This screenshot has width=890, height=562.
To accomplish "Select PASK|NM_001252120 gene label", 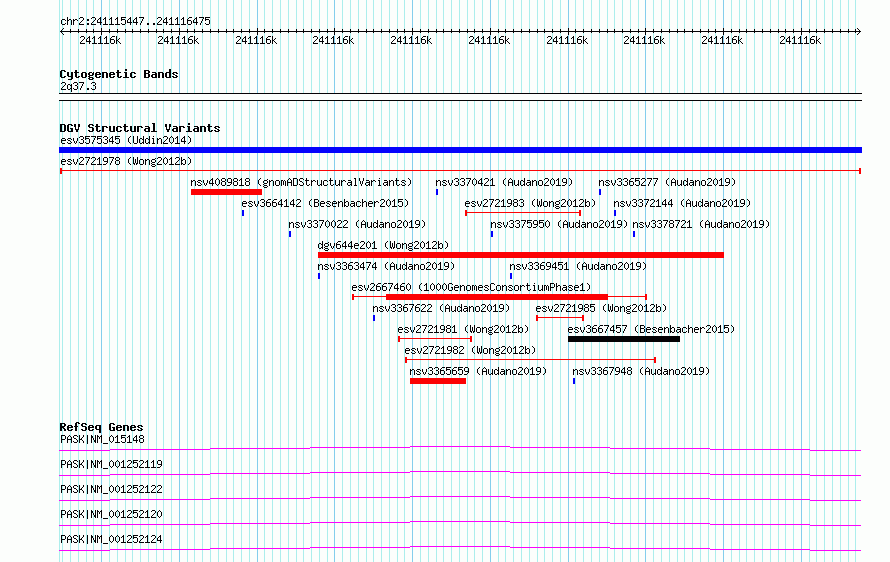I will tap(111, 514).
